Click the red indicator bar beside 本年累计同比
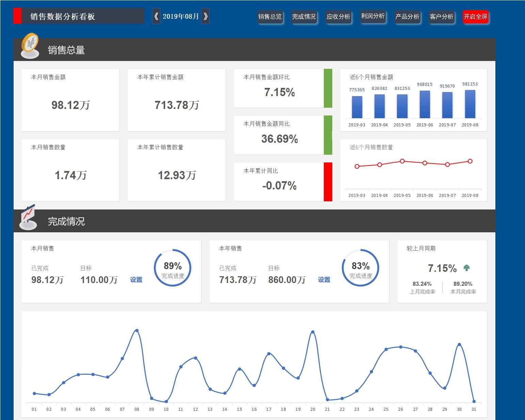This screenshot has width=525, height=420. [328, 182]
